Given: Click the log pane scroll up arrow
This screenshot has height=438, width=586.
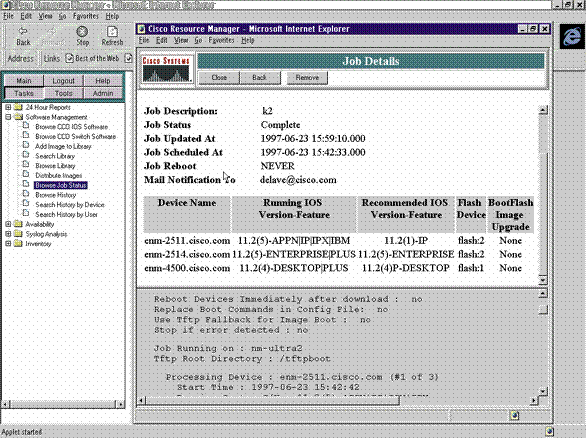Looking at the screenshot, I should [543, 294].
